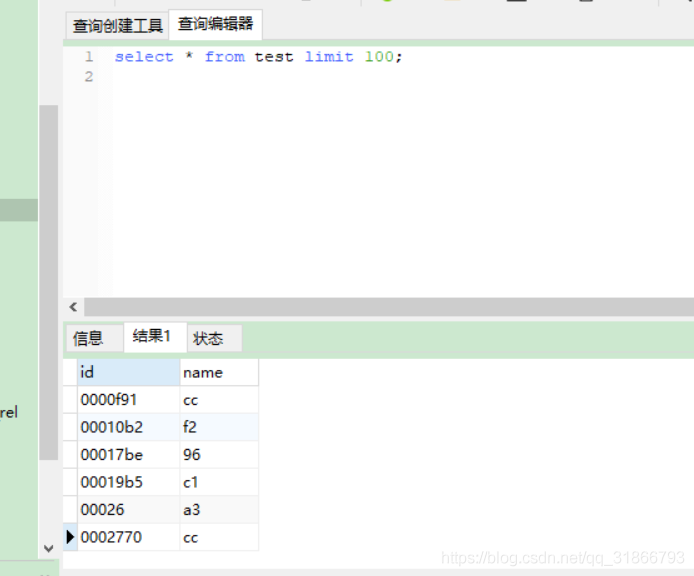Image resolution: width=694 pixels, height=576 pixels.
Task: Click the id column header
Action: pyautogui.click(x=128, y=372)
